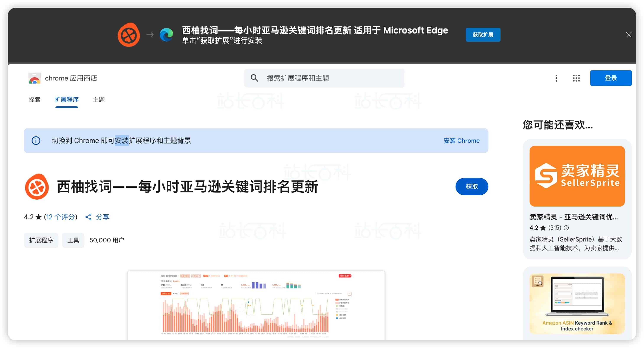The image size is (644, 348).
Task: Click the 切换到 Chrome notice text
Action: pos(121,140)
